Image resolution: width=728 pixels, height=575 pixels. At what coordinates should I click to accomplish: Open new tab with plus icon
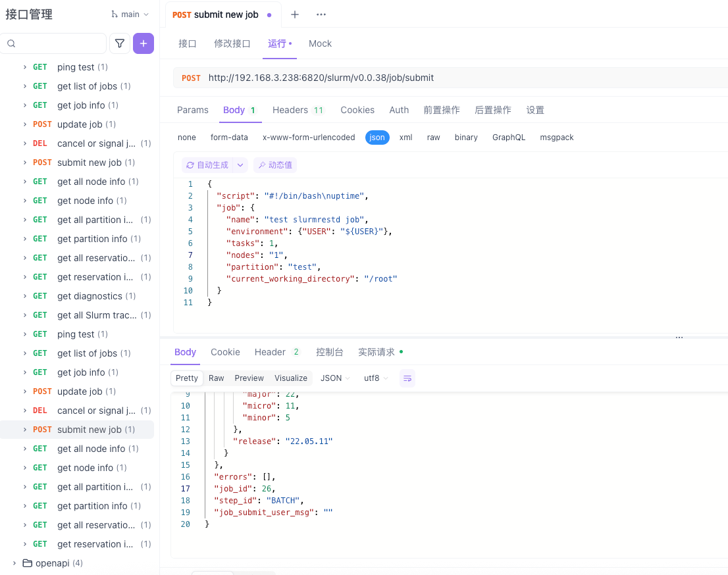(x=294, y=15)
